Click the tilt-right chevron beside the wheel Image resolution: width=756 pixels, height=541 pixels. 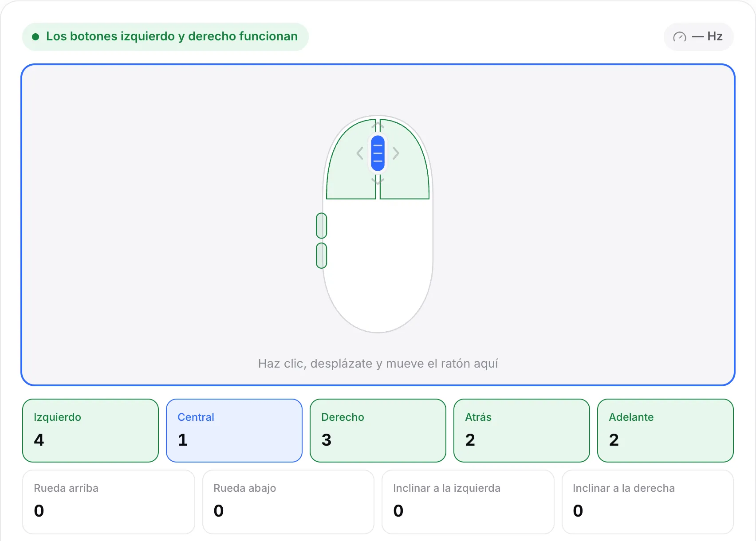pyautogui.click(x=396, y=153)
